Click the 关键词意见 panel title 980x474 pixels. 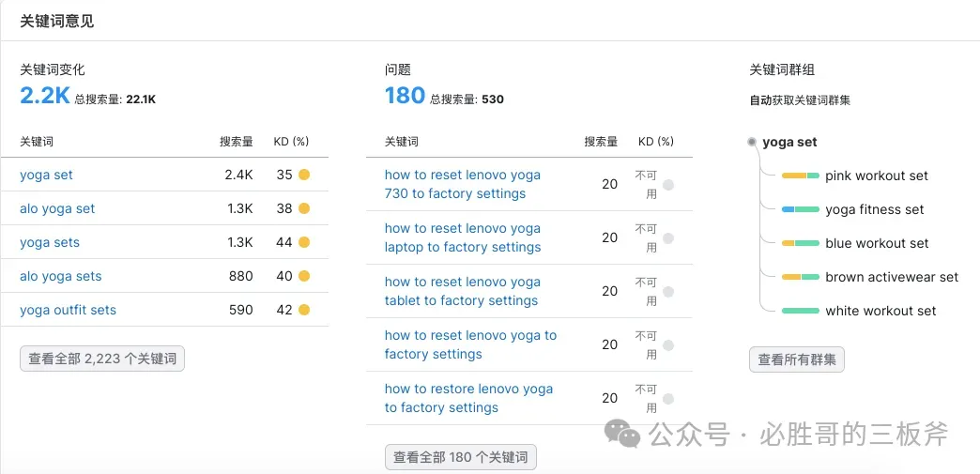pyautogui.click(x=57, y=22)
